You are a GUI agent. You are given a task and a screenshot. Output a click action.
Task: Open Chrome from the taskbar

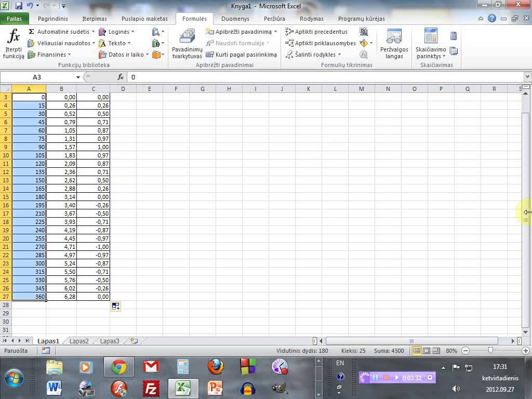[119, 367]
